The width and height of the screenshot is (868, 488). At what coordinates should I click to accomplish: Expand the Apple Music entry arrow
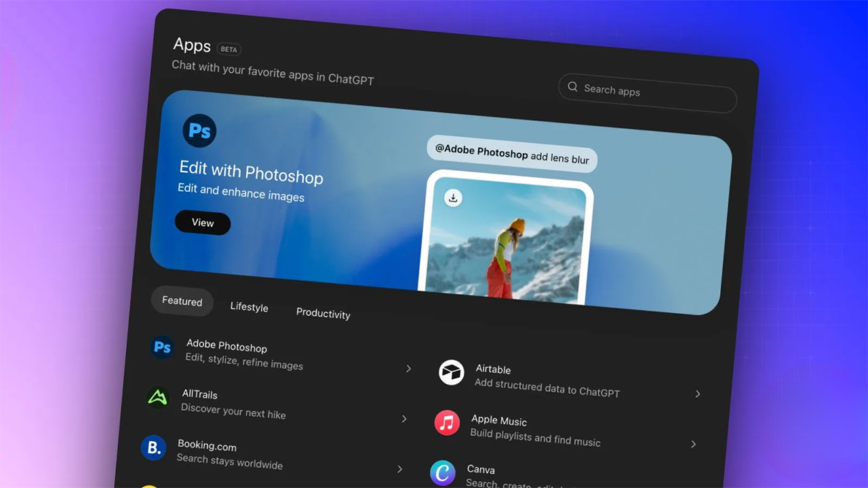(x=693, y=444)
